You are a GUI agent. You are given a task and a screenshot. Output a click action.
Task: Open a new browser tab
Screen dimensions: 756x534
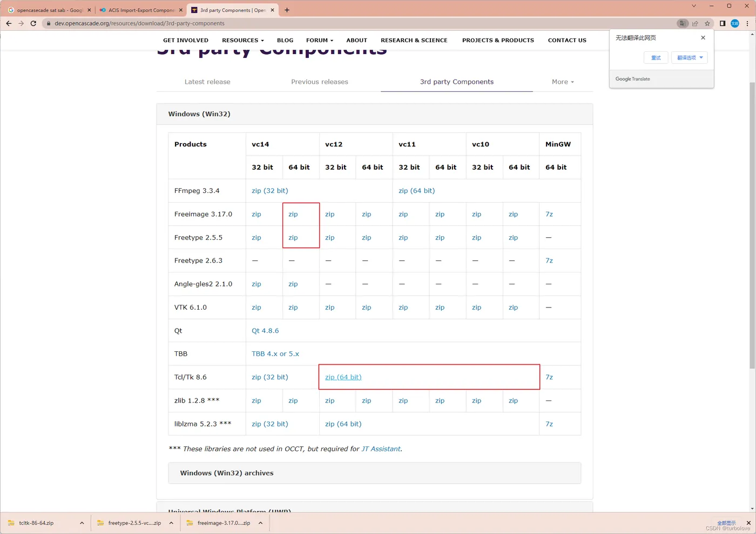click(x=287, y=10)
